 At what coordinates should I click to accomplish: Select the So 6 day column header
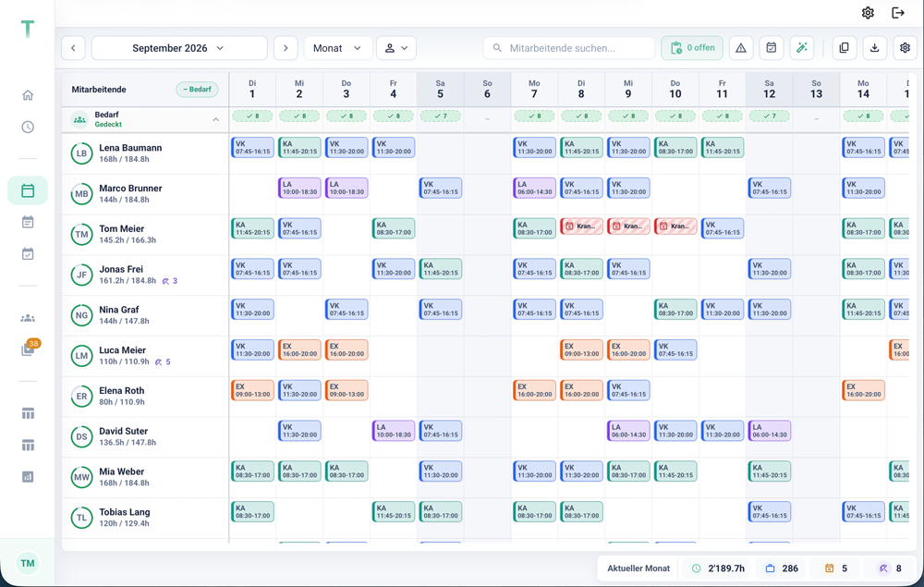tap(487, 89)
